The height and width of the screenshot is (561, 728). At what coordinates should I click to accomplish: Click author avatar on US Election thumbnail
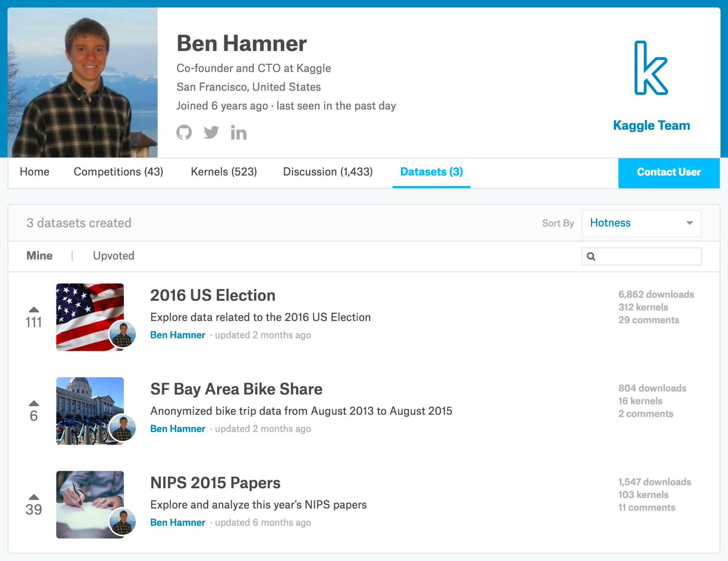(x=123, y=335)
